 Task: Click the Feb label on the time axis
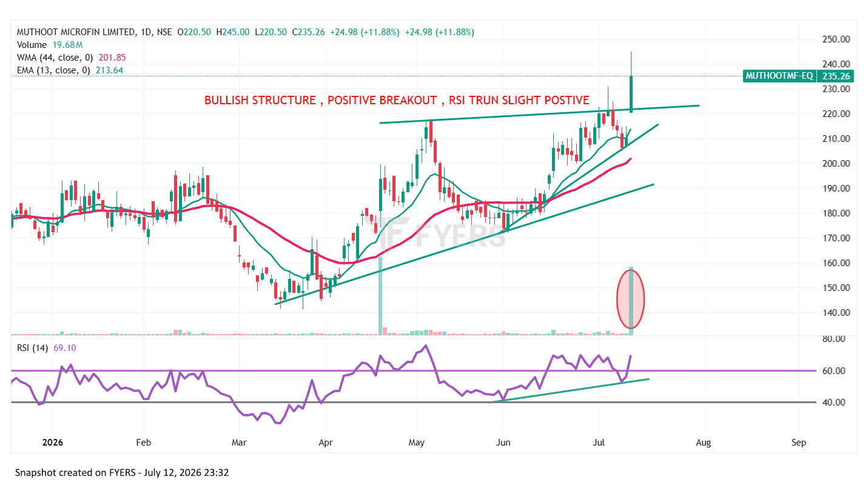pos(143,443)
